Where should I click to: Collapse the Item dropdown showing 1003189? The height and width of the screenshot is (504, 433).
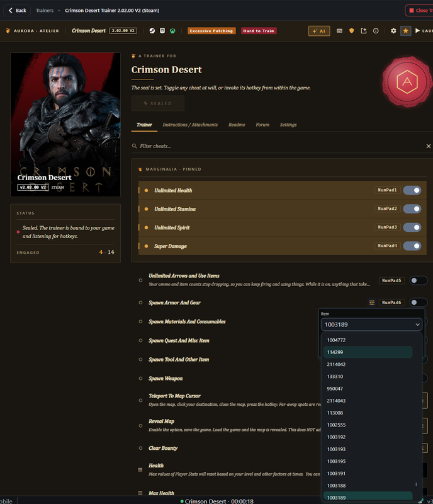pyautogui.click(x=371, y=324)
